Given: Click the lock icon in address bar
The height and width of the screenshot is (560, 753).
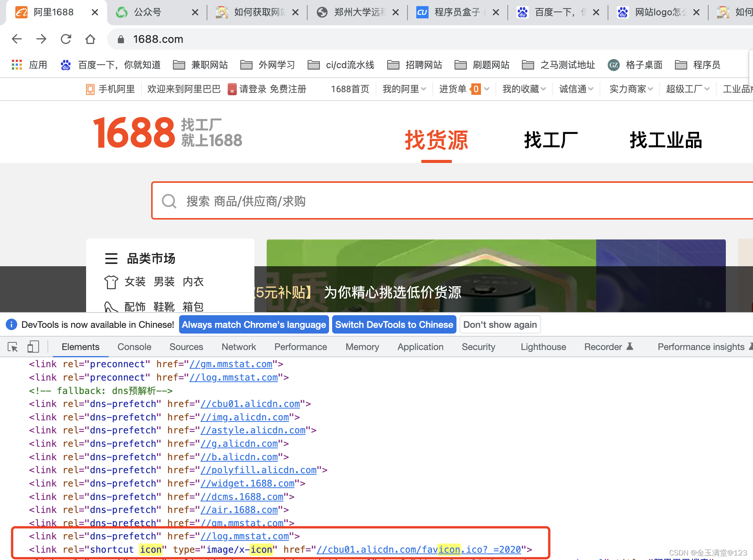Looking at the screenshot, I should coord(121,39).
